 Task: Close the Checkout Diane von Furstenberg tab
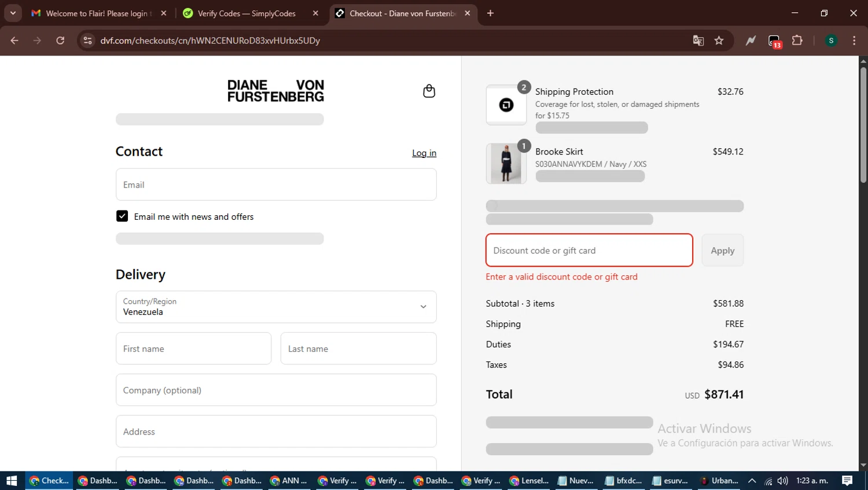pos(468,13)
